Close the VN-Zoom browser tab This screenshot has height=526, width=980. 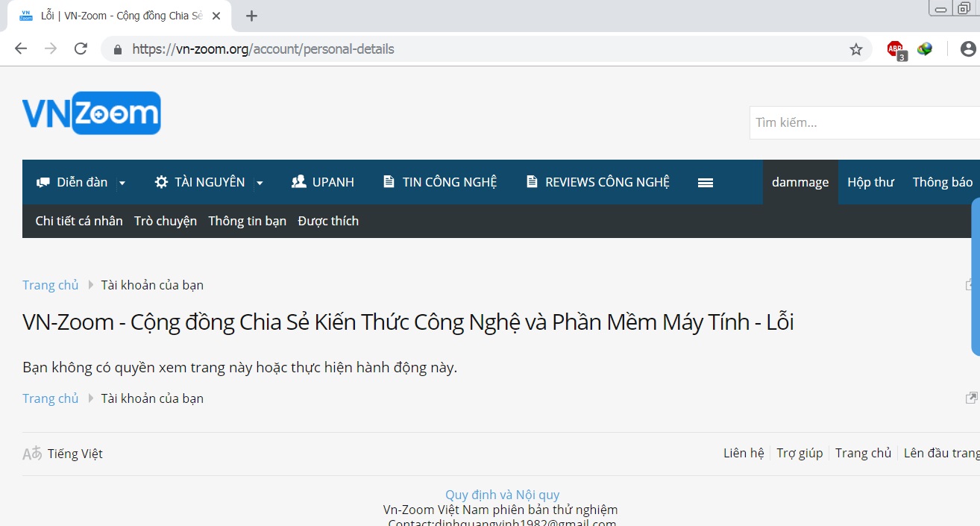tap(216, 16)
